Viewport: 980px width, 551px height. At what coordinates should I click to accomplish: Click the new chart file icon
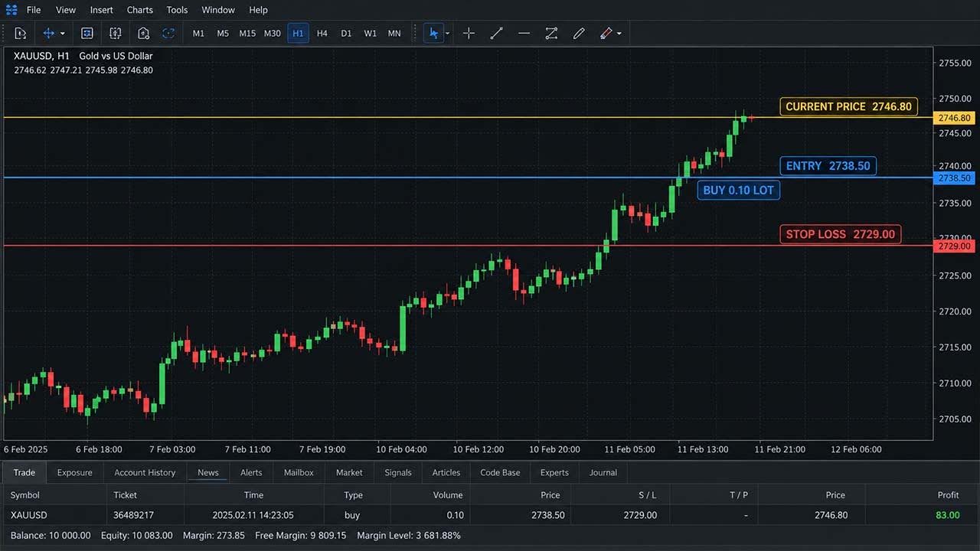click(x=20, y=33)
